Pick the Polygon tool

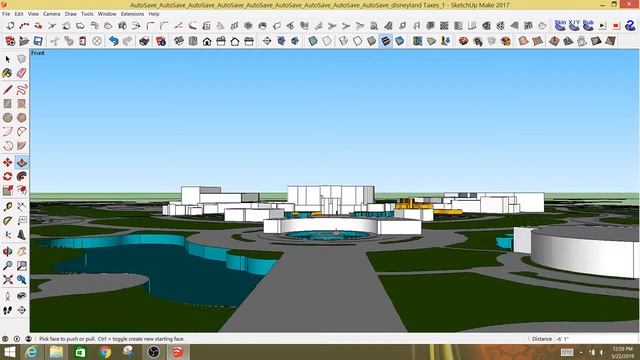point(22,118)
